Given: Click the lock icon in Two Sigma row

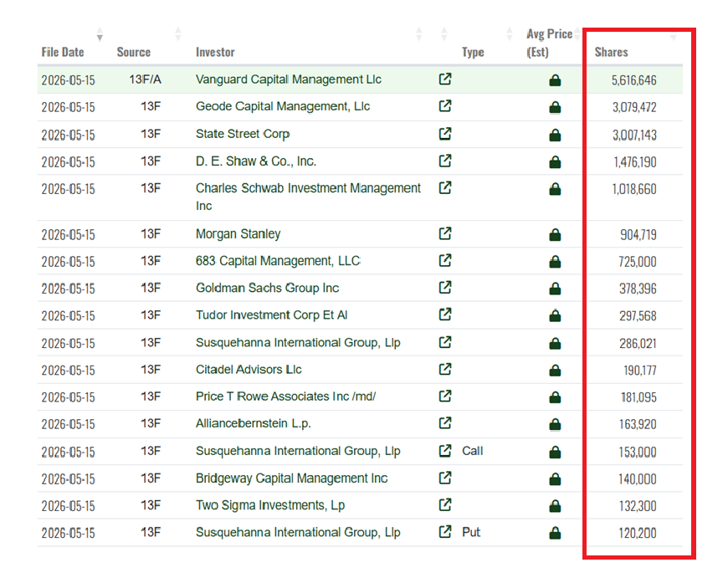Looking at the screenshot, I should tap(555, 505).
